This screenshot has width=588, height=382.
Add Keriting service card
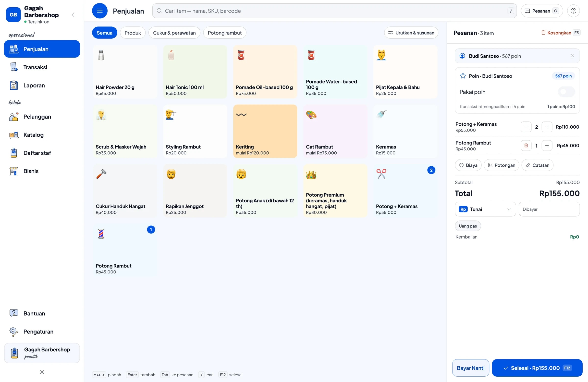pos(265,131)
